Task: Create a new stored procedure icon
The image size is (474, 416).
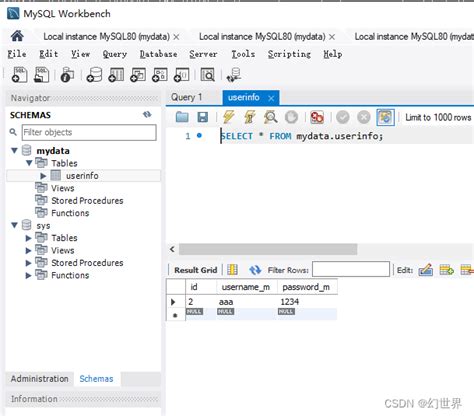Action: point(160,74)
